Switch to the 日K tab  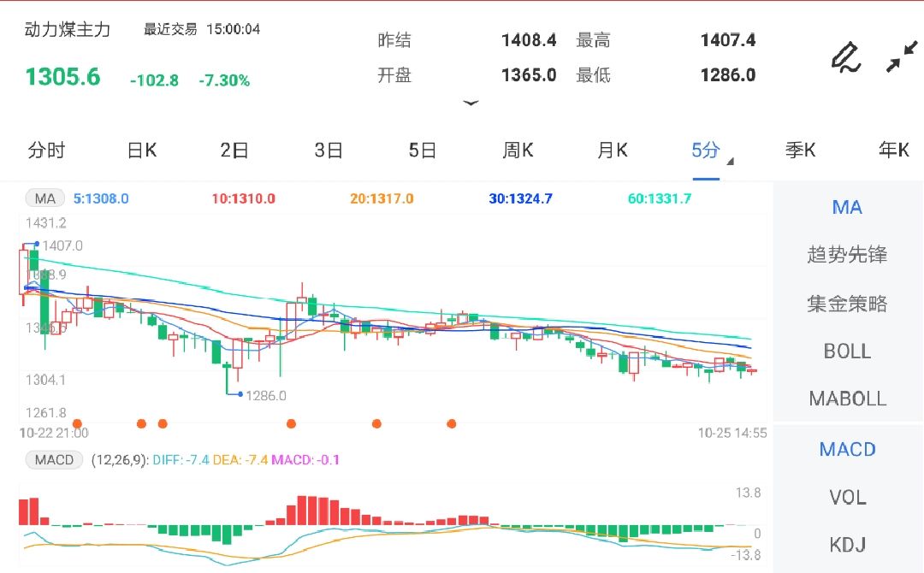pyautogui.click(x=142, y=151)
